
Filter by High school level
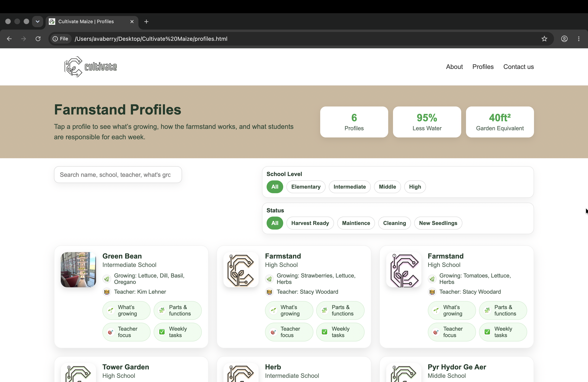[x=415, y=187]
